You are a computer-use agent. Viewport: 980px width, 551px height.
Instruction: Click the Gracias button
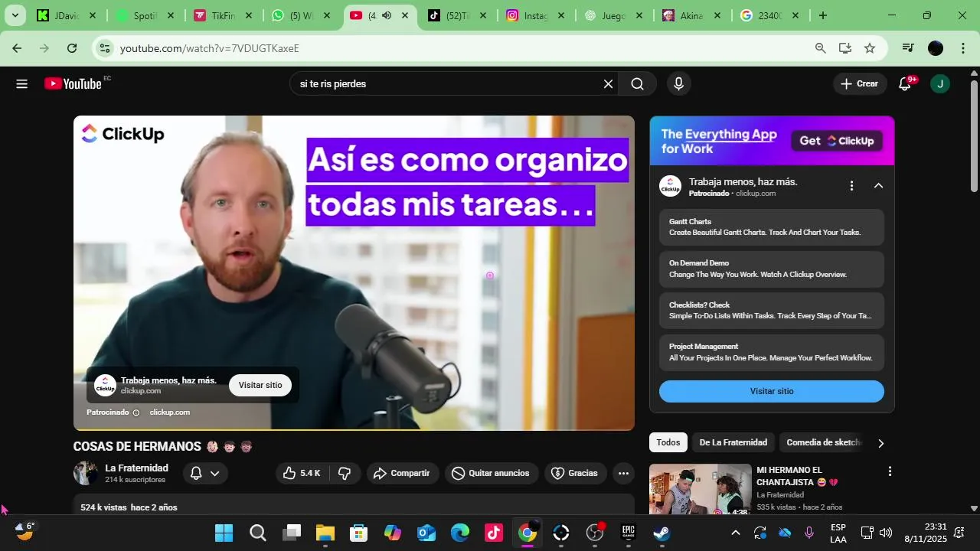pos(575,474)
